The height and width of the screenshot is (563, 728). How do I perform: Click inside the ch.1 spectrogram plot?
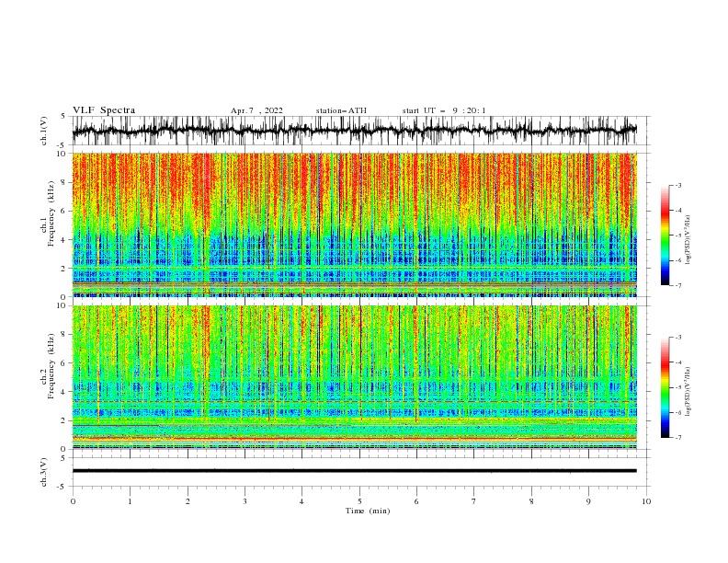coord(355,224)
